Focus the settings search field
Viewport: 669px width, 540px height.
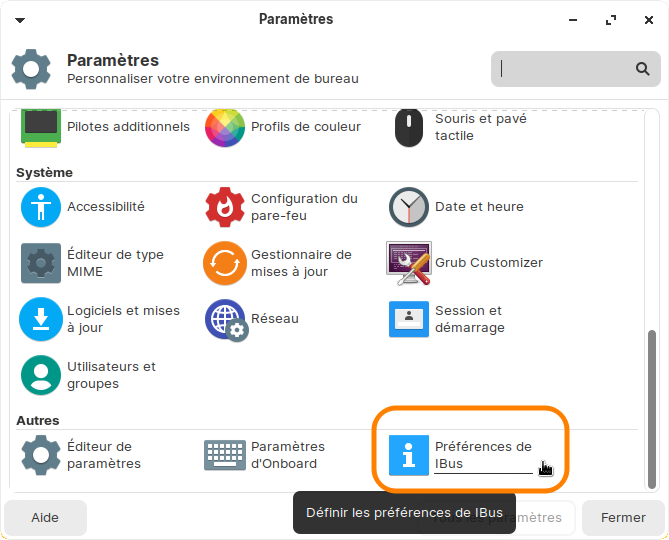pos(565,69)
